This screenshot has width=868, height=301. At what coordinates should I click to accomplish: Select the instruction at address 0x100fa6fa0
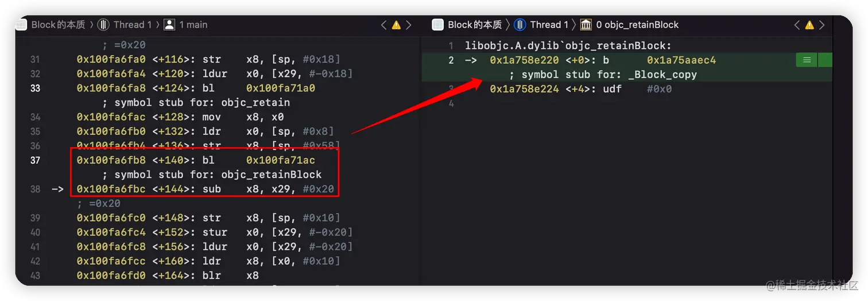click(x=208, y=60)
